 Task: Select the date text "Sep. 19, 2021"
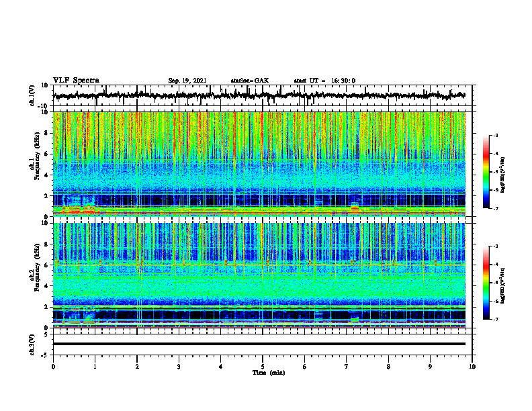pos(187,81)
